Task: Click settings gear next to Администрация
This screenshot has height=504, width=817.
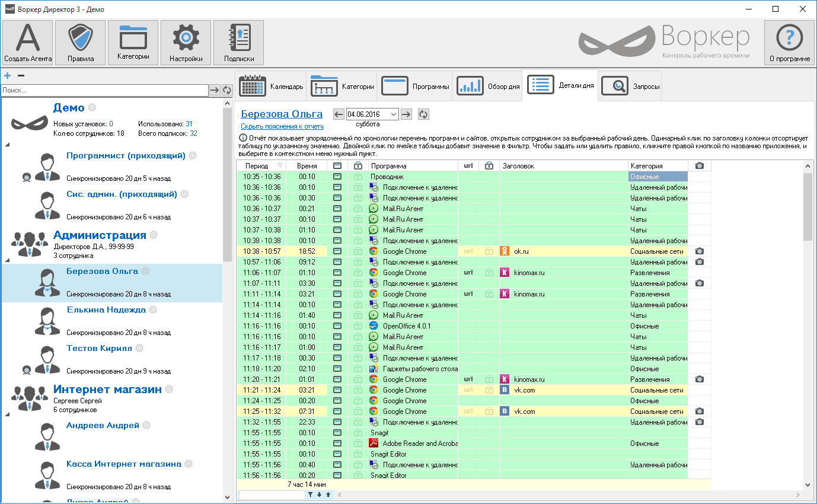Action: (154, 235)
